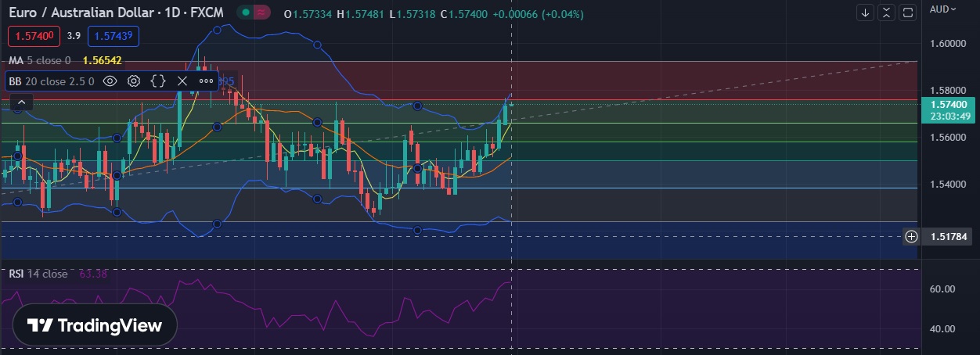The width and height of the screenshot is (980, 355).
Task: Remove the BB indicator from the chart
Action: (x=182, y=81)
